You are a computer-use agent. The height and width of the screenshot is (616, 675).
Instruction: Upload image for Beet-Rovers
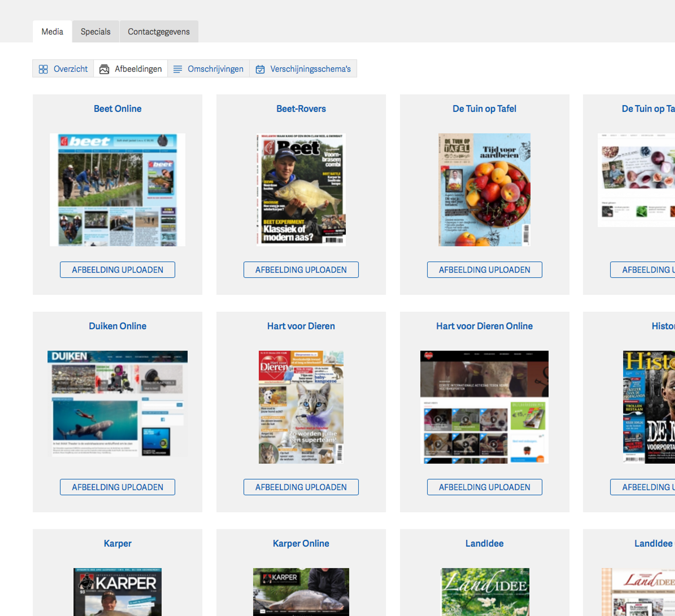(x=301, y=270)
